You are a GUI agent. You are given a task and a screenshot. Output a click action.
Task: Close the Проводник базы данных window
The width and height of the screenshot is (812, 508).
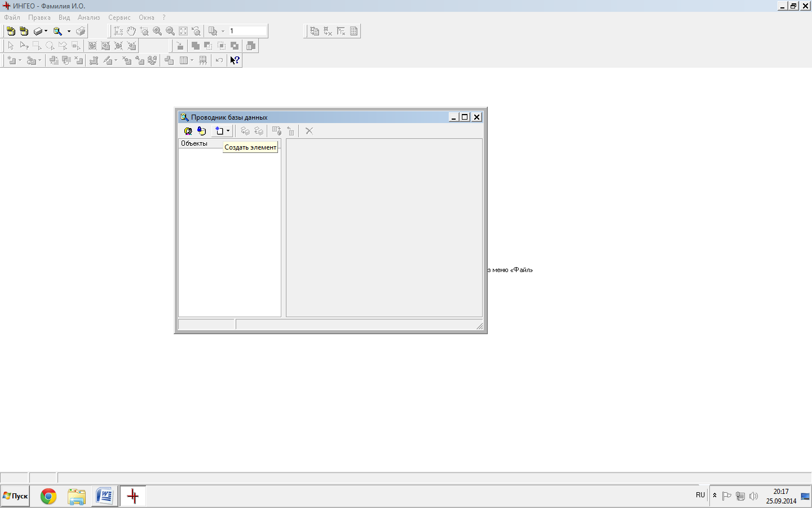coord(476,117)
